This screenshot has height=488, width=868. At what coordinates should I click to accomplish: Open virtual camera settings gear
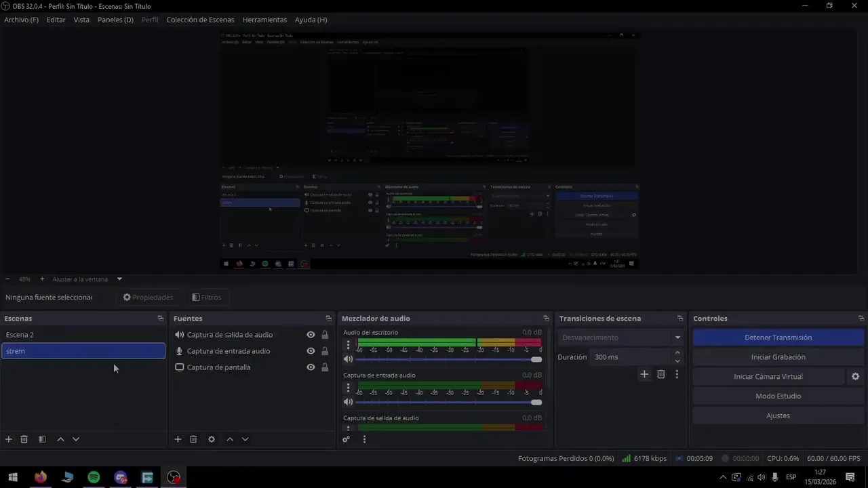point(855,377)
